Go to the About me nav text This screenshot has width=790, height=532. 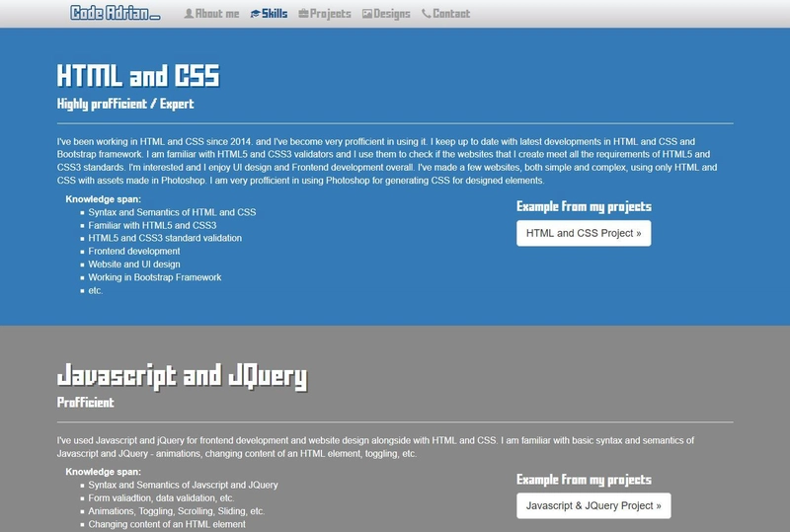tap(217, 14)
